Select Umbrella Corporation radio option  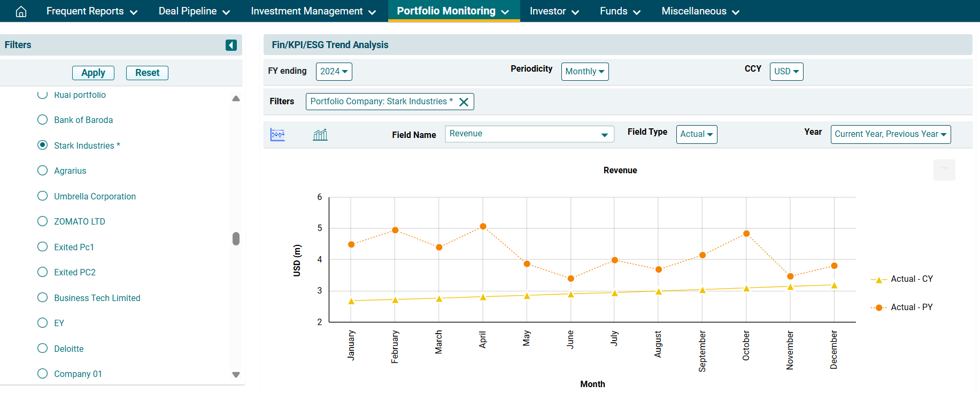pyautogui.click(x=43, y=196)
